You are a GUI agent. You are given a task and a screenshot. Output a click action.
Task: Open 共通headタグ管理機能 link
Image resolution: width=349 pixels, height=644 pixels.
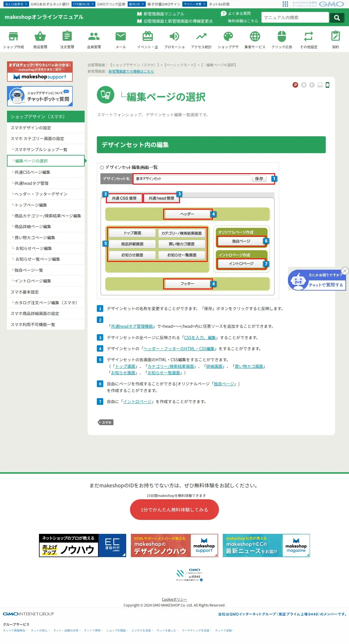(132, 326)
